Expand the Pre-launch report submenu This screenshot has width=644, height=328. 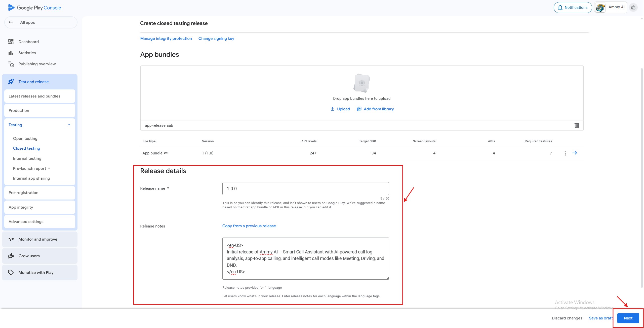(x=49, y=168)
